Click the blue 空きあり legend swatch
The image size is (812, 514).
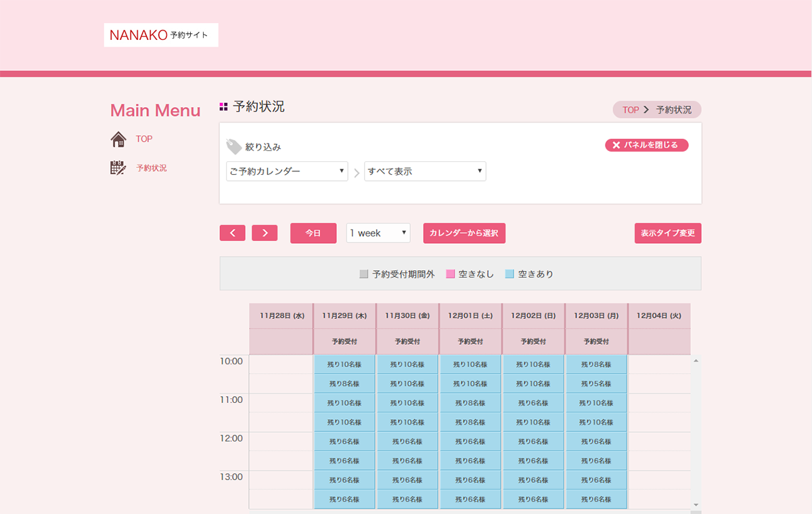[510, 274]
